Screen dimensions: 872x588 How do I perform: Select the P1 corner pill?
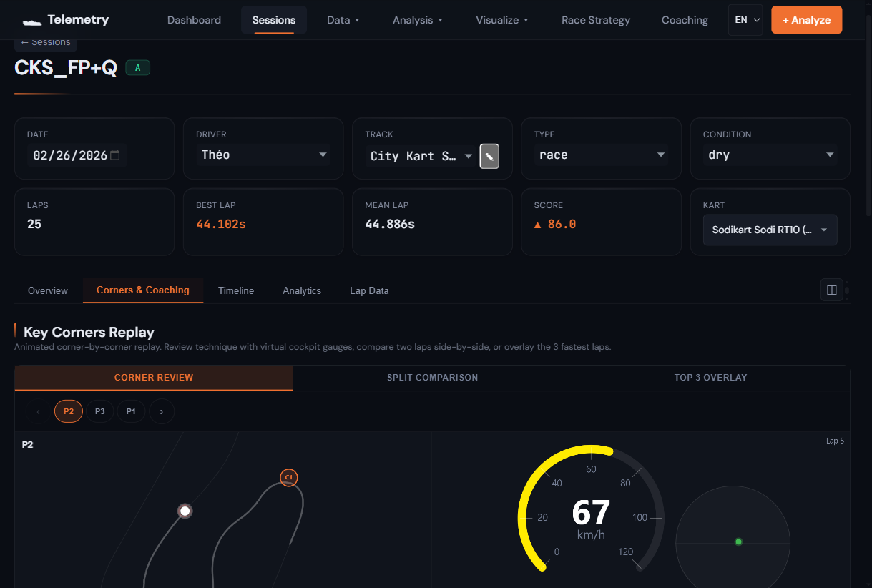131,411
